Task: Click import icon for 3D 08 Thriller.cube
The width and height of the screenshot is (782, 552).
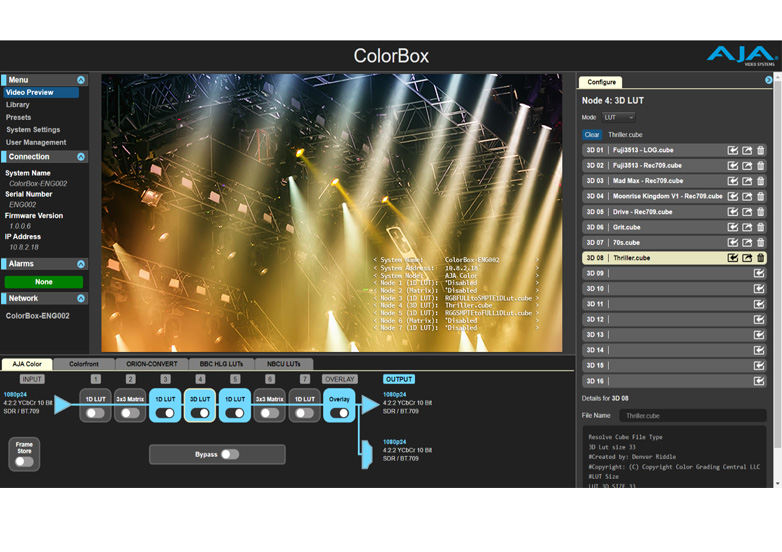Action: coord(733,258)
